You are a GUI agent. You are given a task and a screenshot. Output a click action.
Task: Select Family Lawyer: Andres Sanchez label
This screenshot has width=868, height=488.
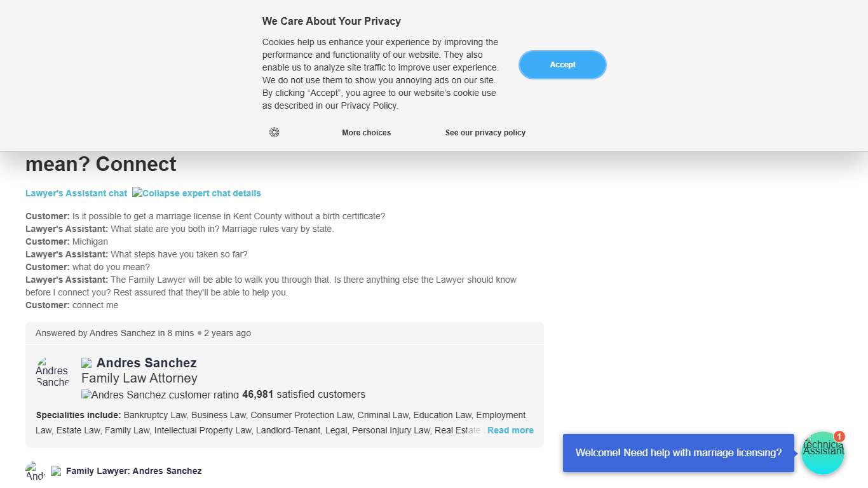[134, 471]
